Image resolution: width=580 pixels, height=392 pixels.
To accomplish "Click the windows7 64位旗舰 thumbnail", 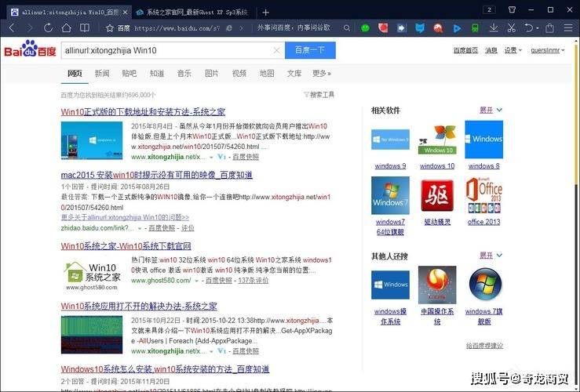I will (x=390, y=195).
